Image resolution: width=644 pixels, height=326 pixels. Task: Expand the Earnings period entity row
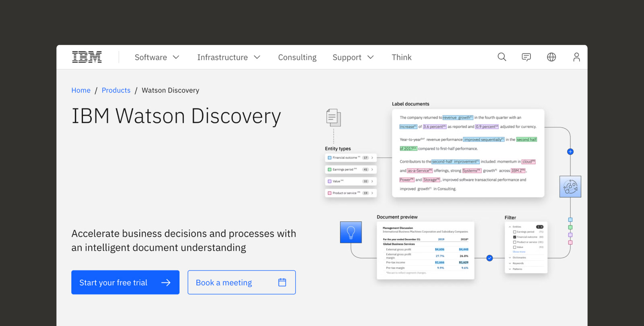[x=351, y=169]
